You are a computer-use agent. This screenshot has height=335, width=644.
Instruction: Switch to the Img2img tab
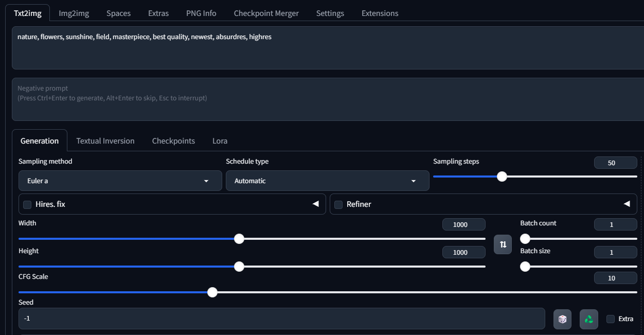coord(74,13)
